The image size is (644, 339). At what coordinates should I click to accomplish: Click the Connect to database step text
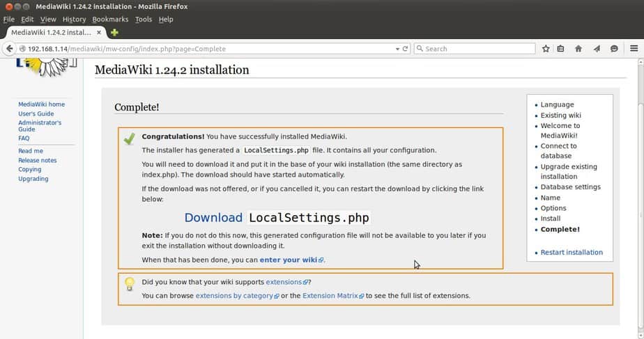558,151
